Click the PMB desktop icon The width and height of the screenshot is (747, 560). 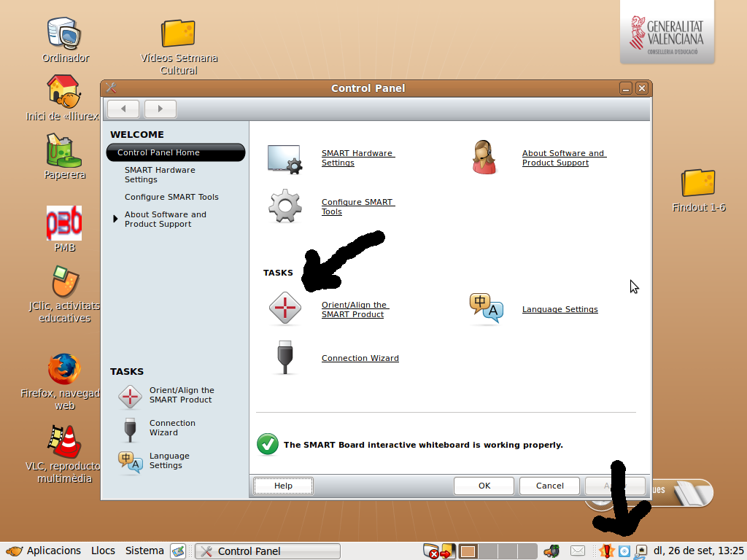tap(64, 223)
